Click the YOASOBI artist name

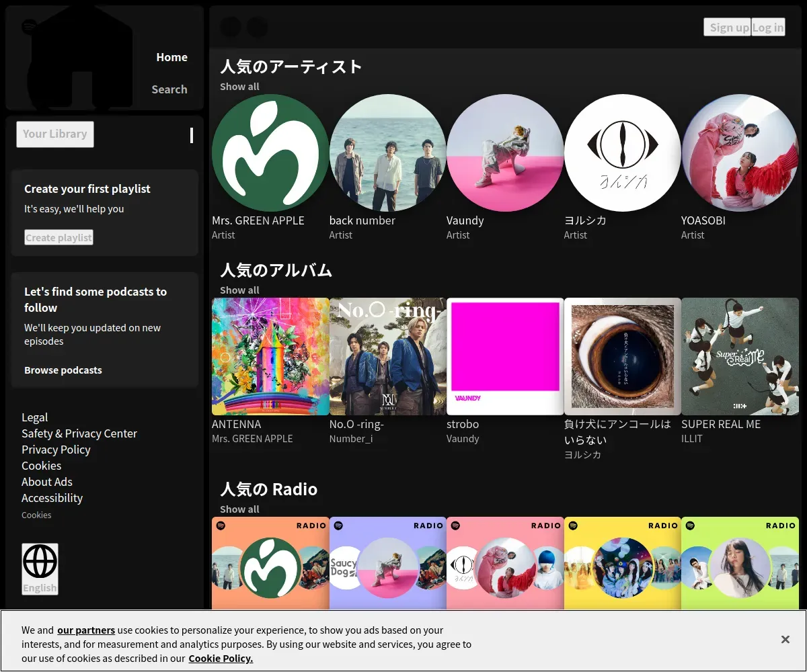click(703, 220)
